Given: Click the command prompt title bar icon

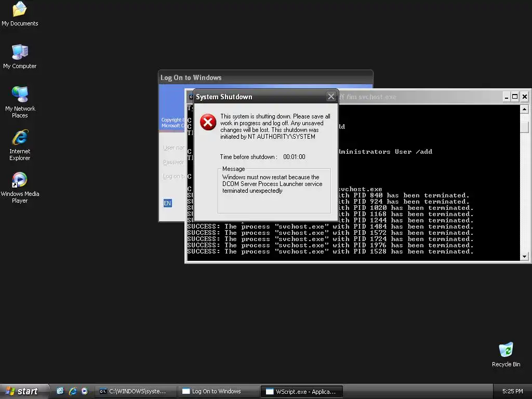Looking at the screenshot, I should click(191, 97).
